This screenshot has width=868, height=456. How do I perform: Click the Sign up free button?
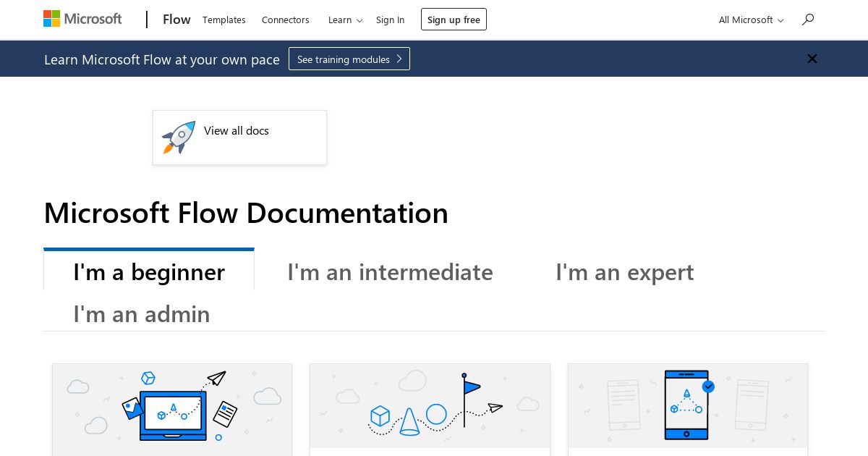click(454, 20)
